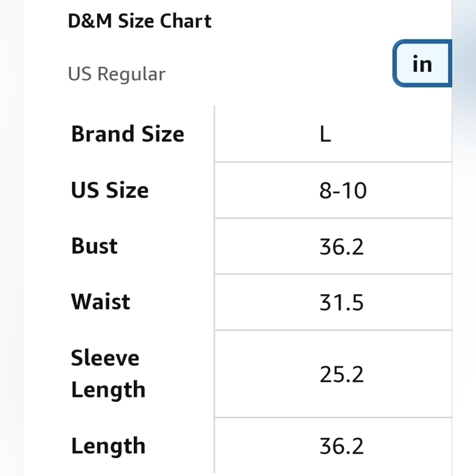The image size is (476, 476).
Task: Click the bottom Length row label
Action: click(x=108, y=446)
